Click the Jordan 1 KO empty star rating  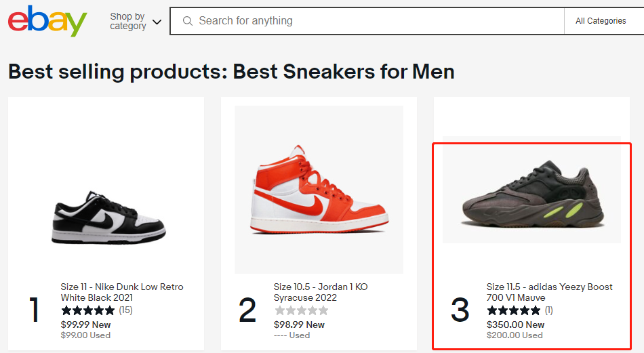(301, 311)
